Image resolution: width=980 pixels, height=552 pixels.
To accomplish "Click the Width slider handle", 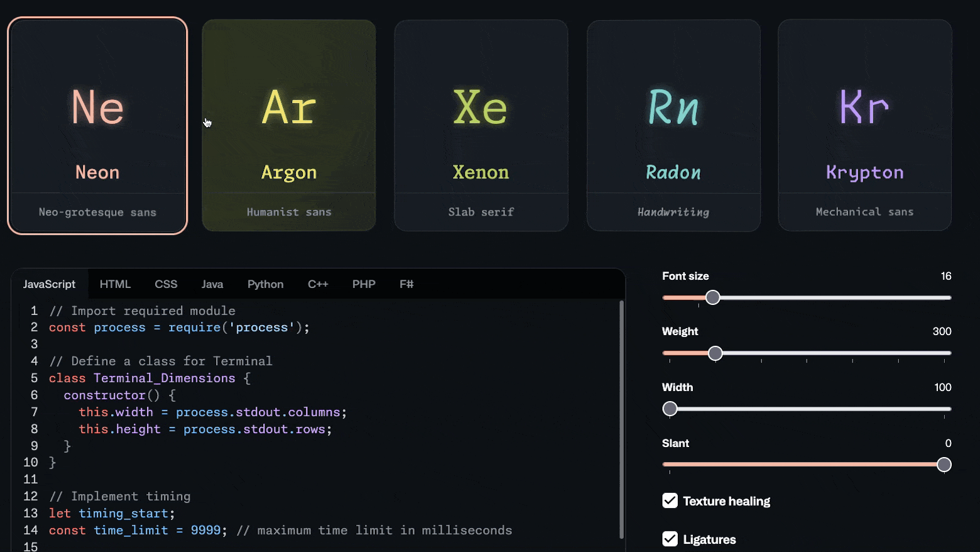I will click(670, 409).
